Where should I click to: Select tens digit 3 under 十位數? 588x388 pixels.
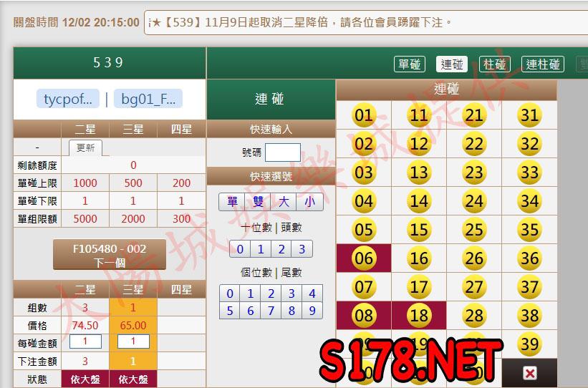click(302, 249)
